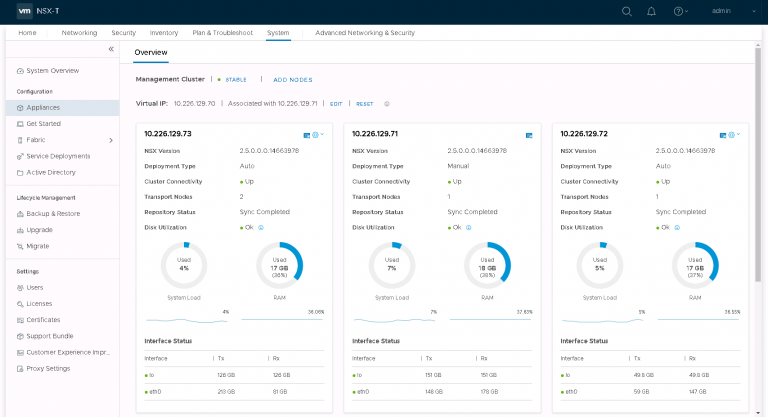The image size is (768, 417).
Task: Select the Overview sub-tab
Action: tap(151, 52)
